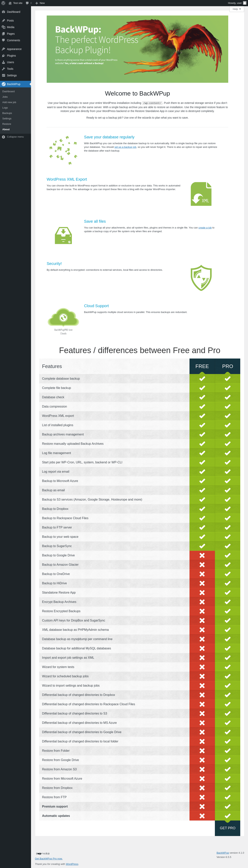Screen dimensions: 248x868
Task: Follow the 'create a job' link
Action: [205, 228]
